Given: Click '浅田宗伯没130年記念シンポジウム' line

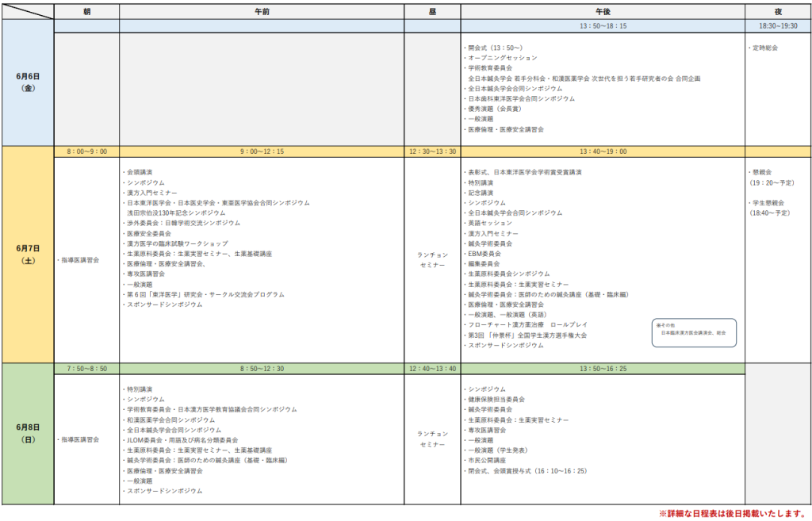Looking at the screenshot, I should coord(177,213).
